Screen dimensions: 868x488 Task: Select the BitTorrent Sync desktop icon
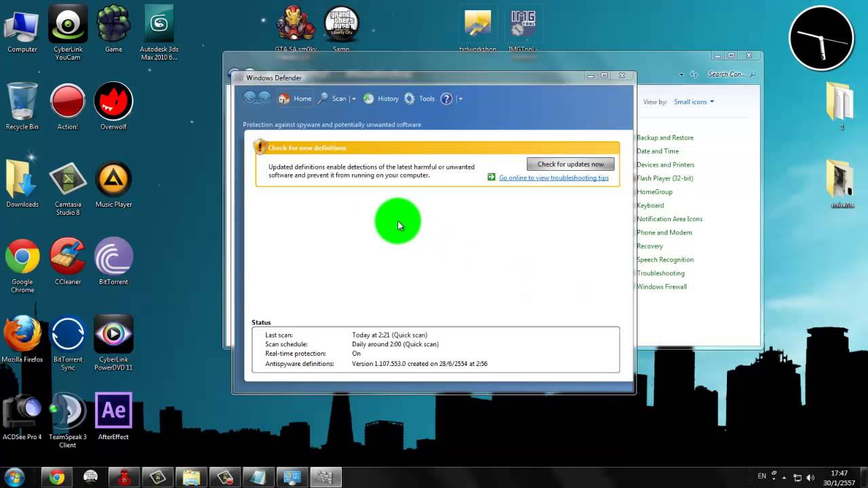(x=68, y=343)
